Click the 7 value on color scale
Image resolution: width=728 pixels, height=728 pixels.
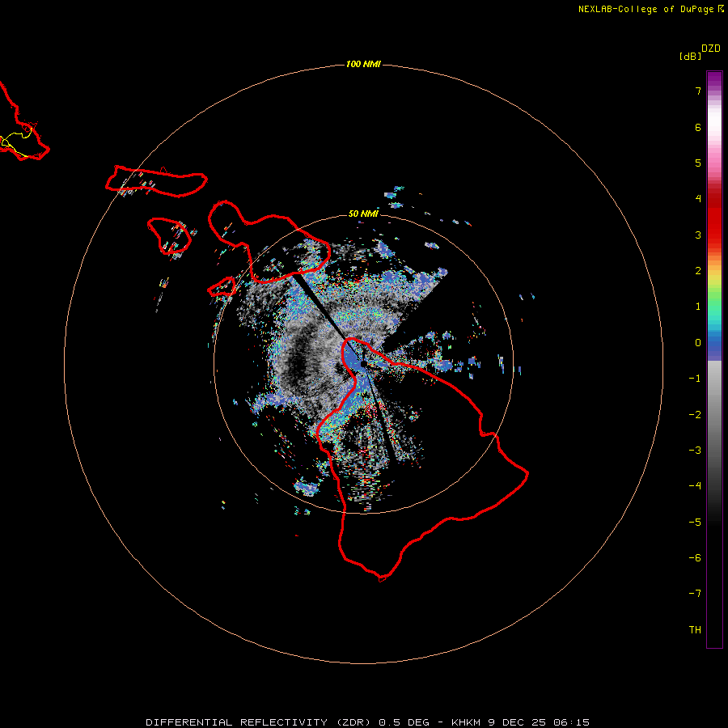pyautogui.click(x=698, y=91)
